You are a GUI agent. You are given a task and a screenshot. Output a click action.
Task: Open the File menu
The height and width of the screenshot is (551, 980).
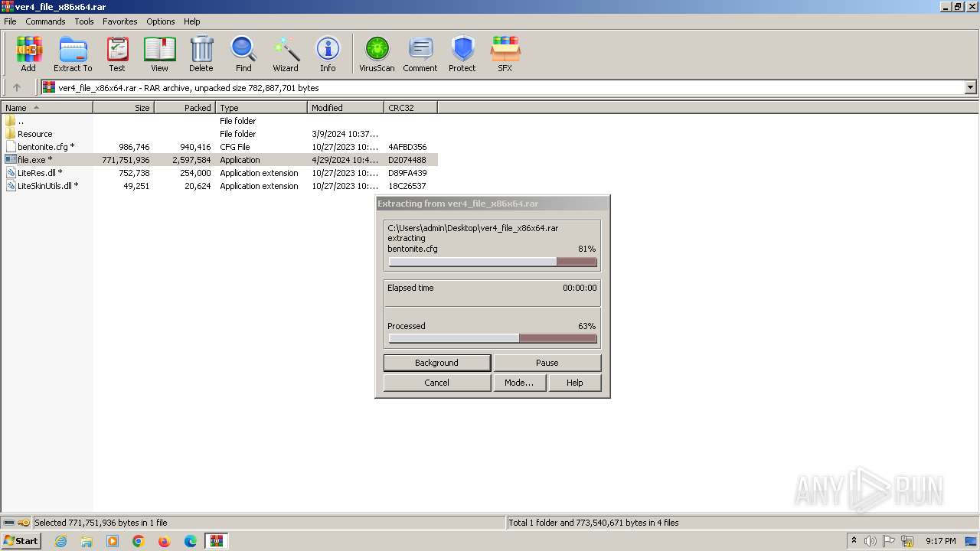[10, 21]
